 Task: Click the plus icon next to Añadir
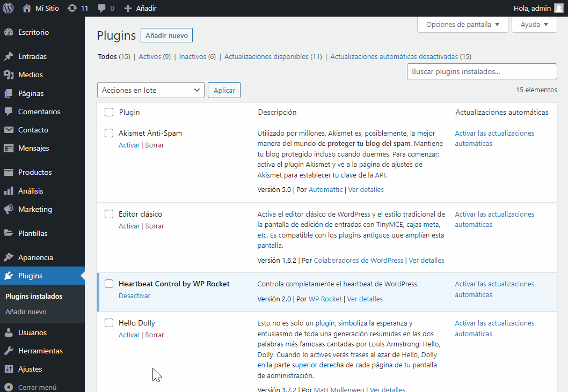pos(128,9)
